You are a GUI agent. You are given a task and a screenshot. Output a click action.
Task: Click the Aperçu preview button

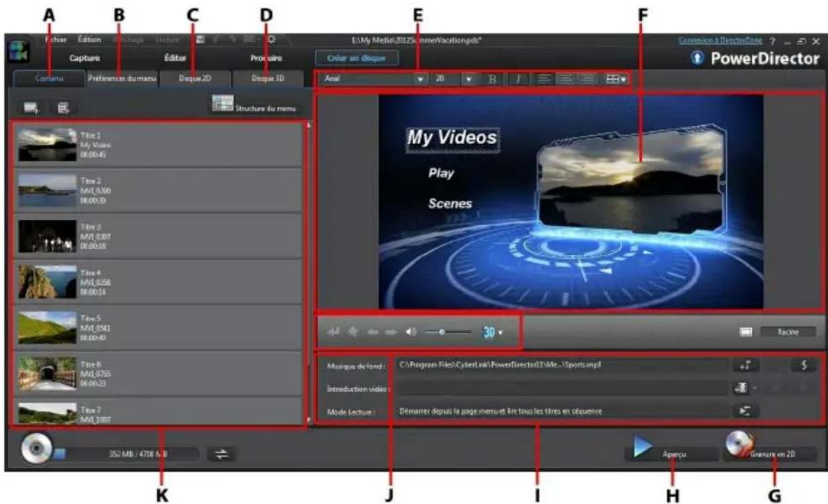coord(669,454)
